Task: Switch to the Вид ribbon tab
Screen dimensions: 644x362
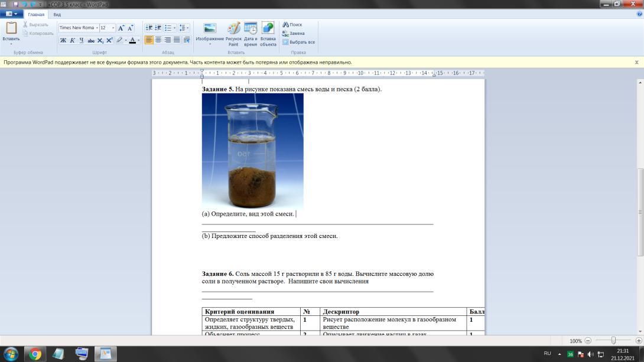Action: [57, 14]
